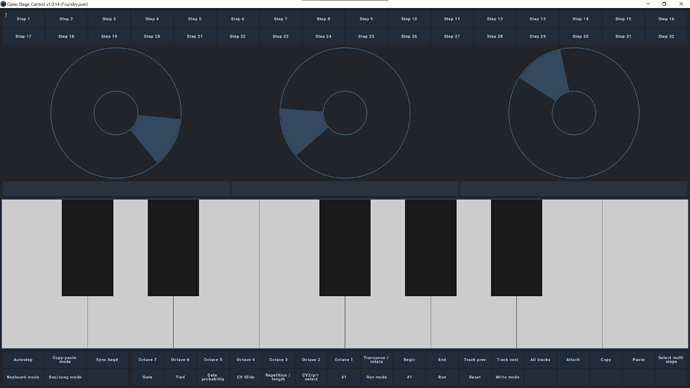Click Transpose / rotate button

point(376,360)
